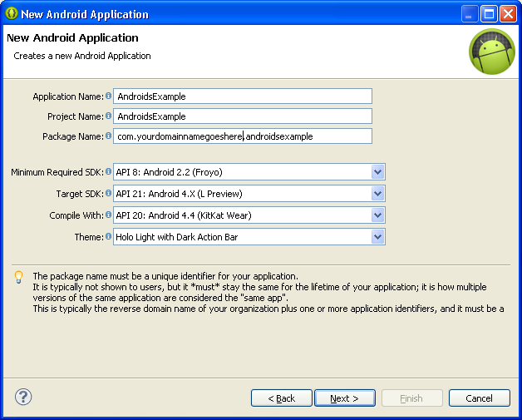Proceed with the Next button
Image resolution: width=522 pixels, height=420 pixels.
[345, 398]
